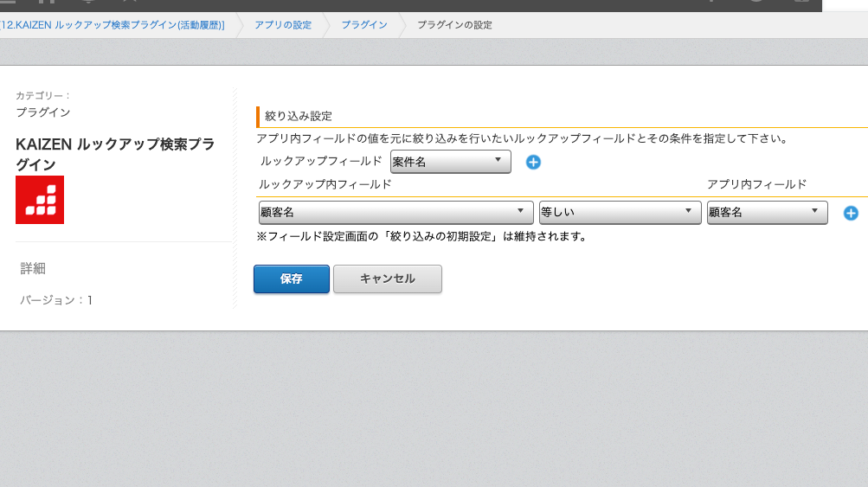The image size is (868, 487).
Task: Click the red KAIZEN plugin logo
Action: 40,200
